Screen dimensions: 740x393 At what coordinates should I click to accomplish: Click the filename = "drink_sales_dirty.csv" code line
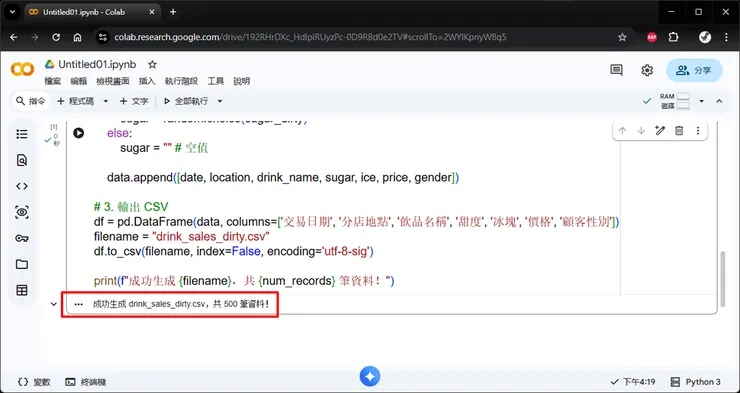click(x=182, y=236)
